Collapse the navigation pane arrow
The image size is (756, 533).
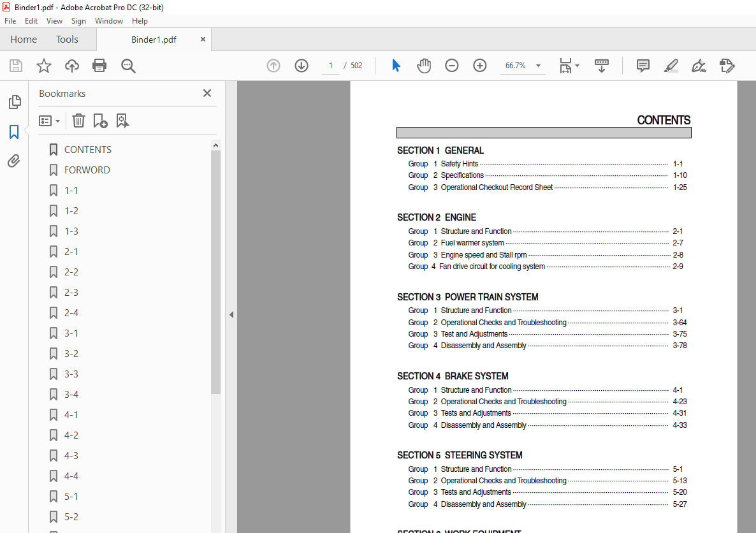pyautogui.click(x=231, y=314)
